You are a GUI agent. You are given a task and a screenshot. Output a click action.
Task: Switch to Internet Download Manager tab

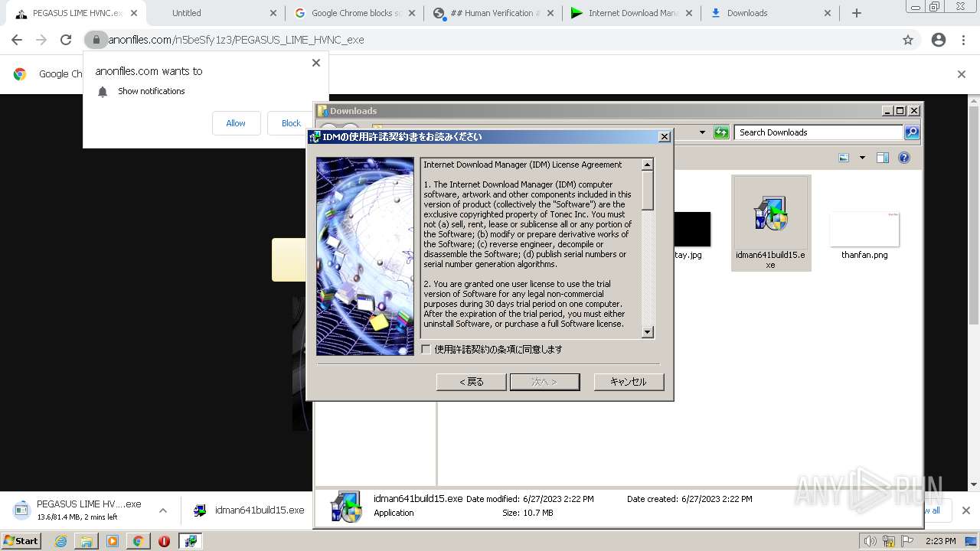click(x=632, y=13)
